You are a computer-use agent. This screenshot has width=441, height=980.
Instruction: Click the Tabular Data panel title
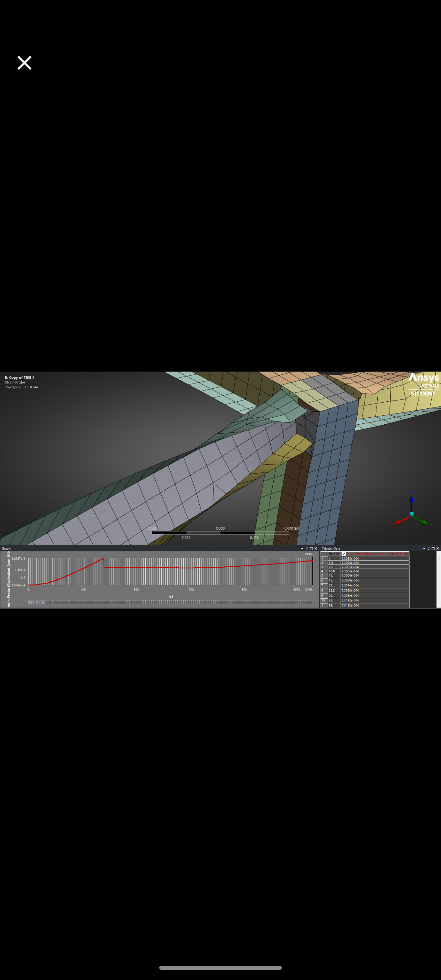pos(331,548)
